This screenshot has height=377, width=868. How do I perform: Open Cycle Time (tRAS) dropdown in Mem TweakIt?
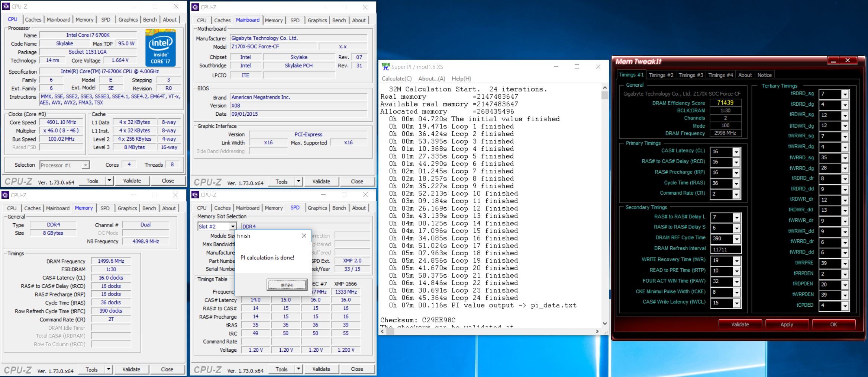(736, 183)
